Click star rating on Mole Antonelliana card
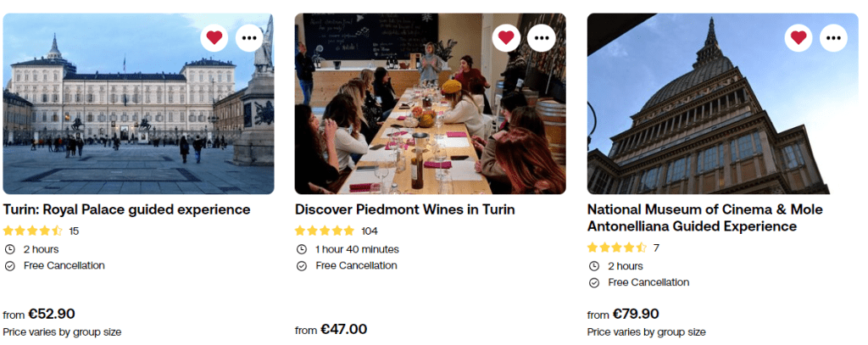Screen dimensions: 868x345 617,248
